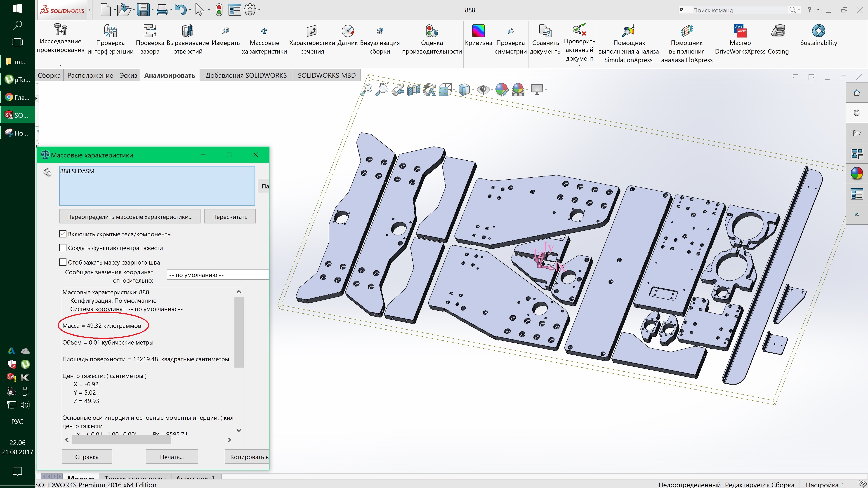Open the coordinate system '-- по умолчанию --' dropdown
The width and height of the screenshot is (868, 488).
click(x=217, y=275)
